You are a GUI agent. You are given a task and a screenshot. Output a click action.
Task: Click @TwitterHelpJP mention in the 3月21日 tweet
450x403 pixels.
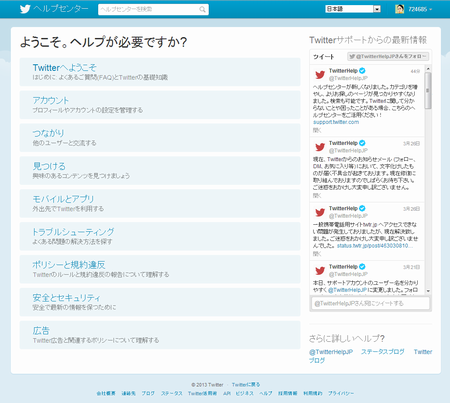click(x=348, y=290)
